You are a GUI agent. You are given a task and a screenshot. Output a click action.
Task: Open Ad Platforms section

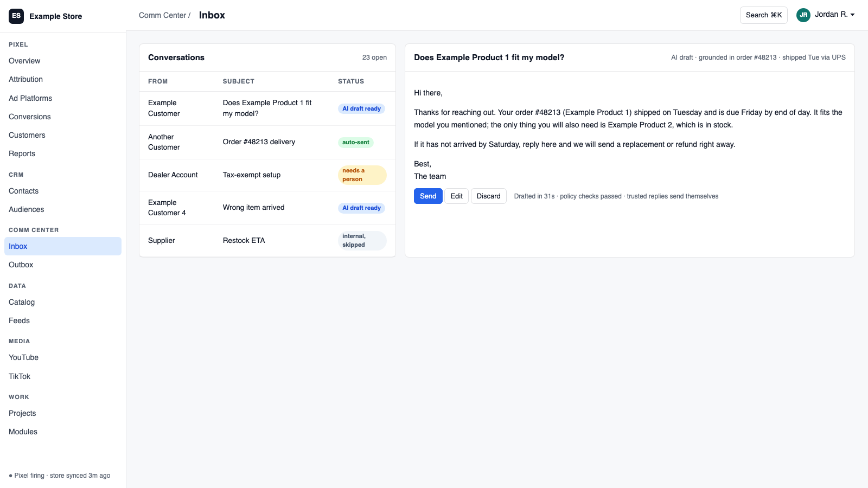click(x=63, y=98)
